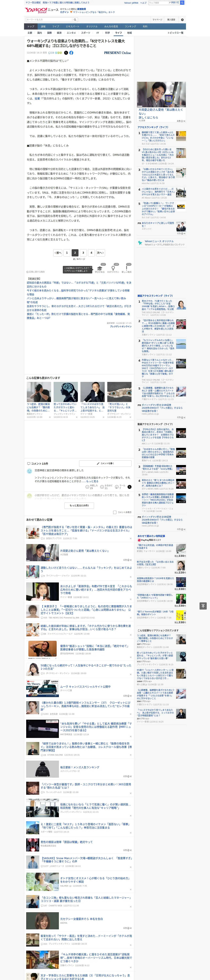Toggle コメント非表示 checkbox
210x980 pixels.
click(x=115, y=512)
